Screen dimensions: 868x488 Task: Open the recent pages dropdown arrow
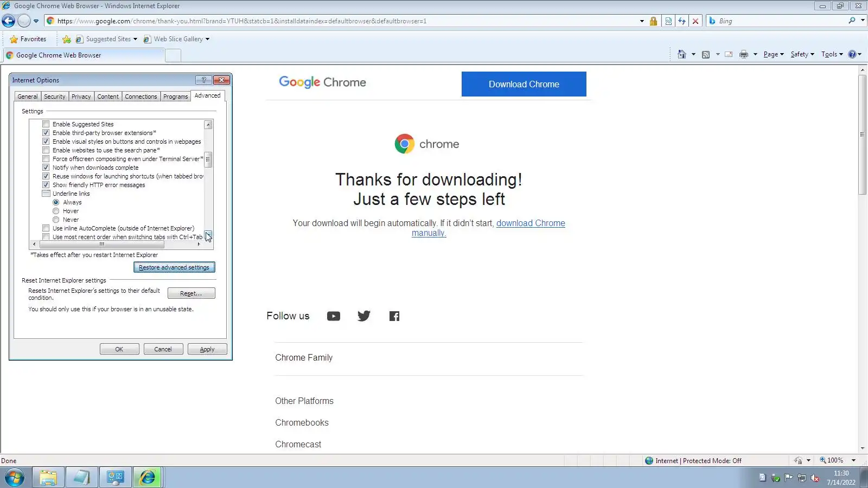[x=36, y=21]
